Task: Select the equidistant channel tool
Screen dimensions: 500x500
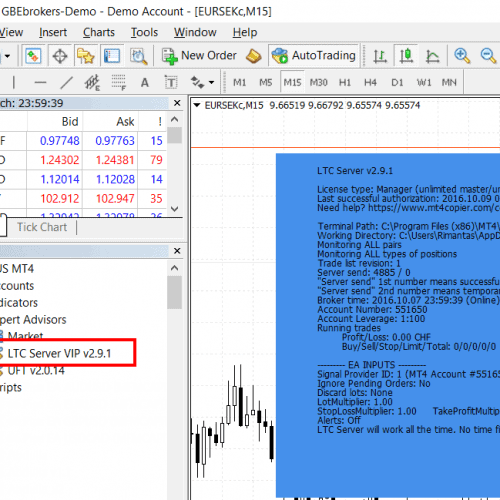Action: pyautogui.click(x=92, y=82)
